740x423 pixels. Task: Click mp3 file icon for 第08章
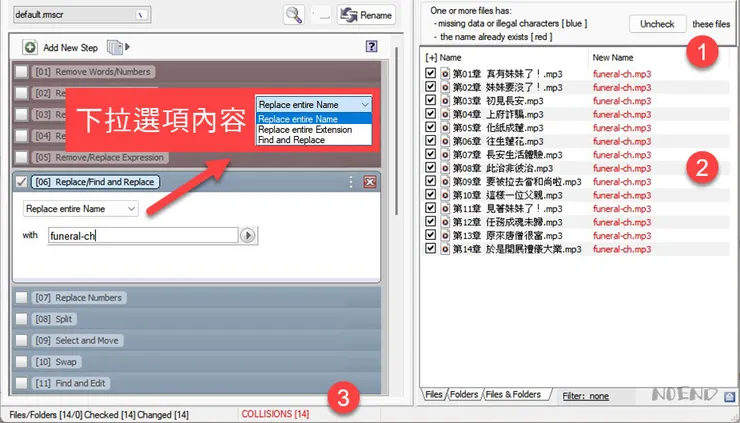(445, 168)
